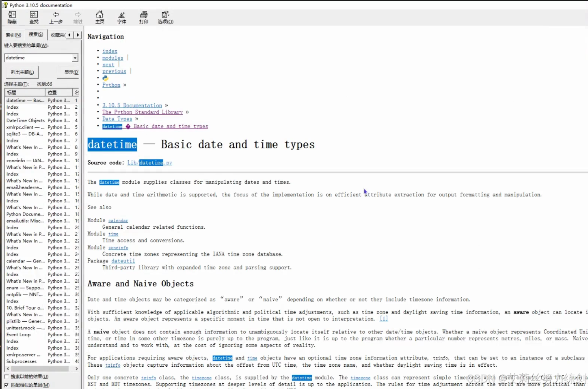Viewport: 588px width, 389px height.
Task: Sort results by 位置 column header
Action: (59, 92)
